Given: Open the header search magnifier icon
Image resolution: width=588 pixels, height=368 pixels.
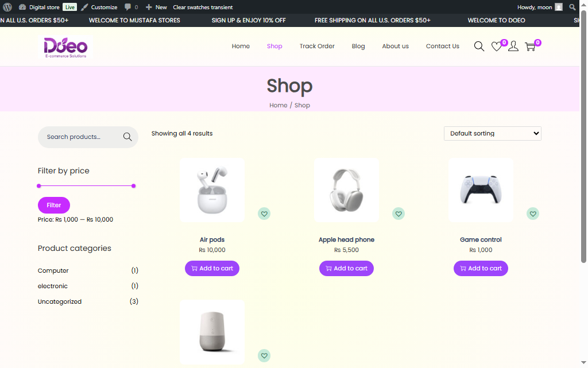Looking at the screenshot, I should [x=479, y=46].
